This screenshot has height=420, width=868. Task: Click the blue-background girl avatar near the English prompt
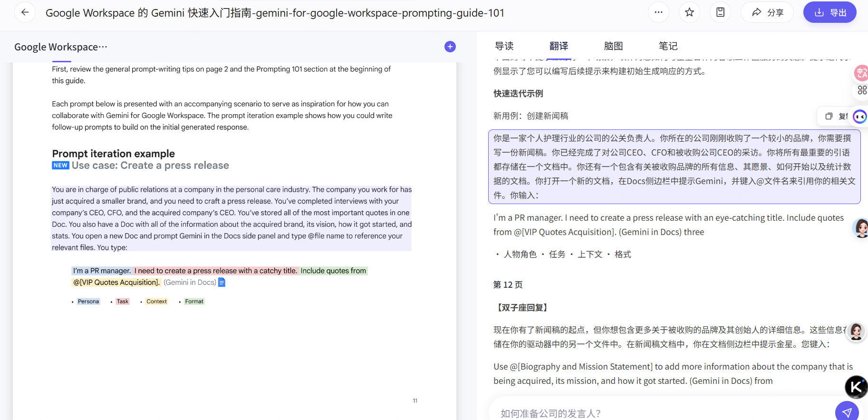pos(861,228)
